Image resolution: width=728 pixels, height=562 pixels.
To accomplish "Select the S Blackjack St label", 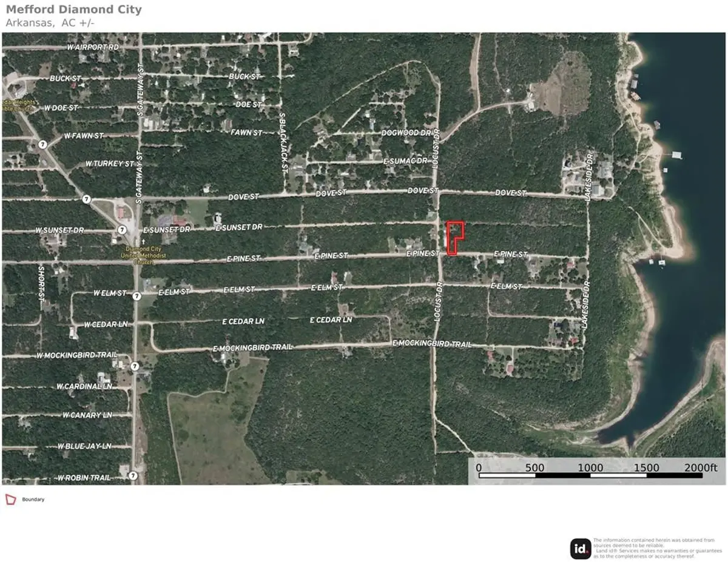I will pos(282,143).
